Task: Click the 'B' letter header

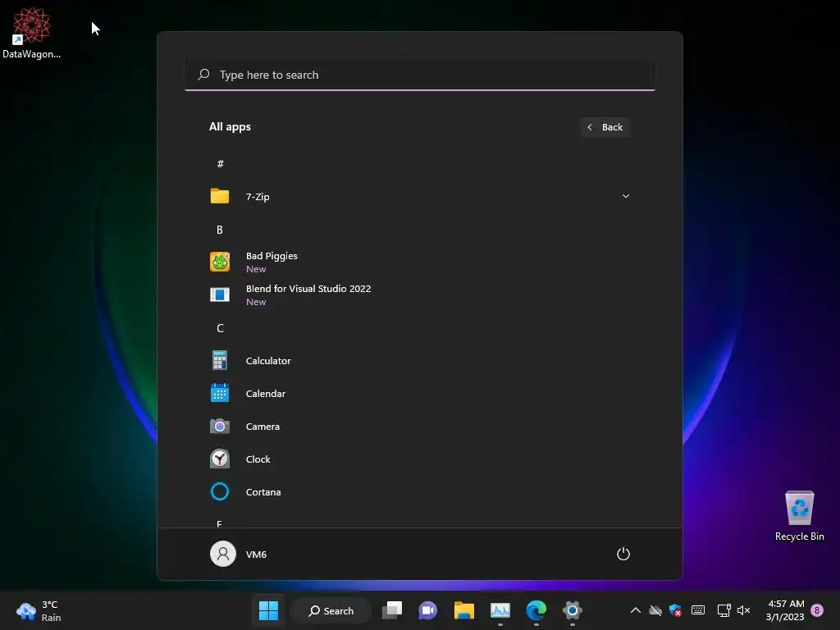Action: tap(220, 230)
